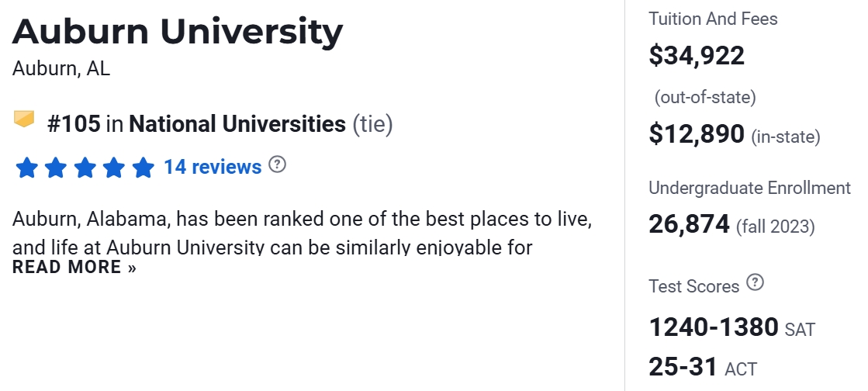Screen dimensions: 868x391
Task: Click the 25-31 ACT score range
Action: [683, 367]
